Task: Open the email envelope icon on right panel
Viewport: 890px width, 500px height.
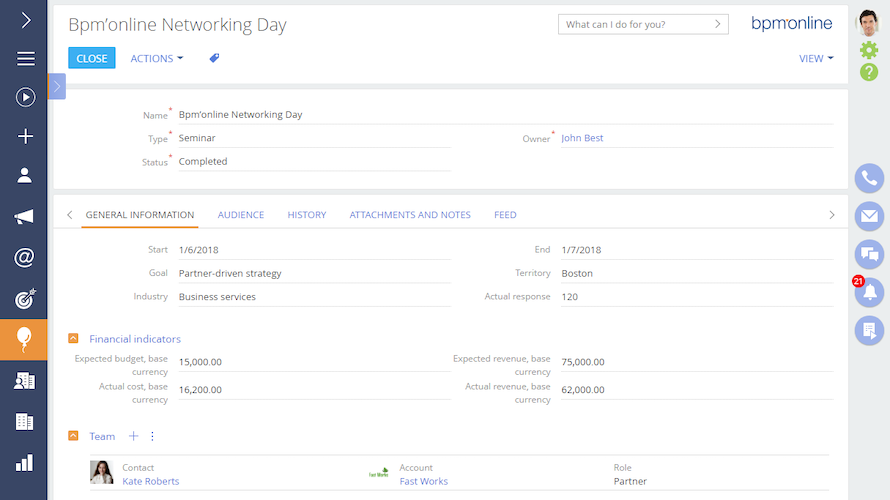Action: 869,216
